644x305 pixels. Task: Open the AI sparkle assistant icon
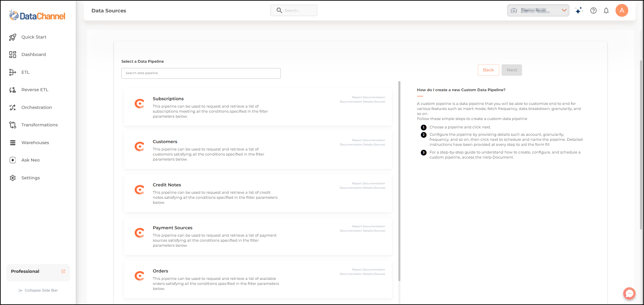pyautogui.click(x=579, y=11)
